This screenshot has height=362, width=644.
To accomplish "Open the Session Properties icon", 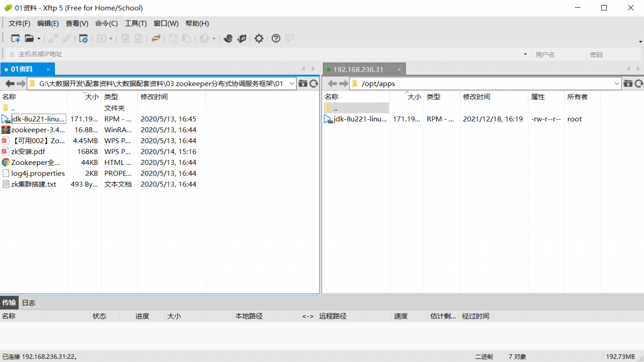I will [84, 38].
